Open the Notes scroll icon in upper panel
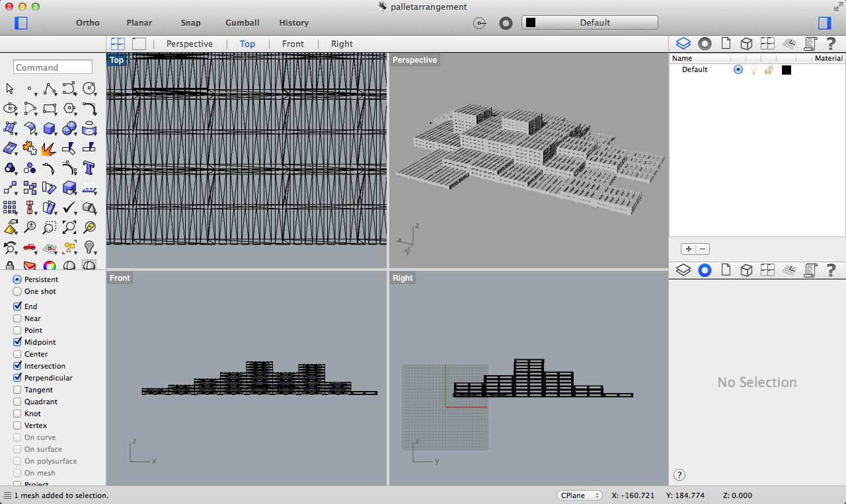The image size is (846, 504). (810, 44)
